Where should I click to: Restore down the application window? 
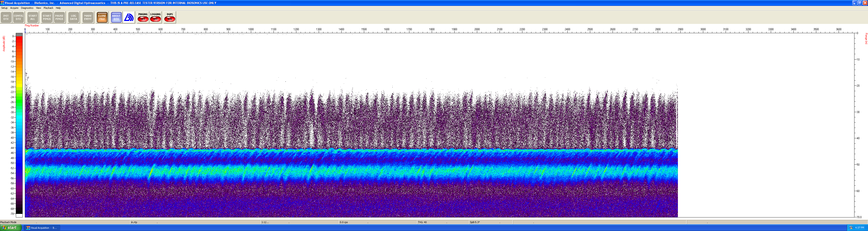pos(860,3)
